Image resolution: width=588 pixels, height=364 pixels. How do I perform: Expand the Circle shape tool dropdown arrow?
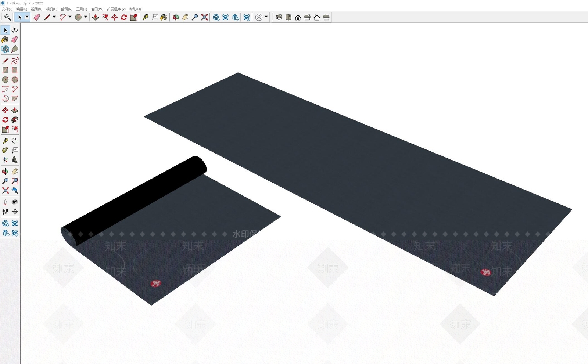[x=85, y=17]
